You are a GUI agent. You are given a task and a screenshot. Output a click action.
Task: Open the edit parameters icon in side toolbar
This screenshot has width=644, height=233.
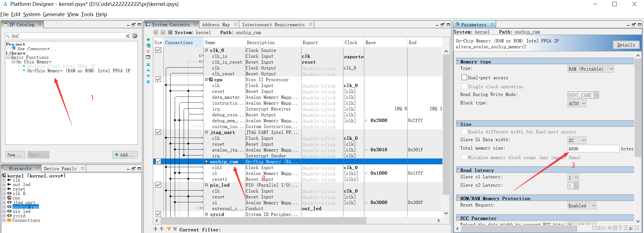(x=148, y=57)
